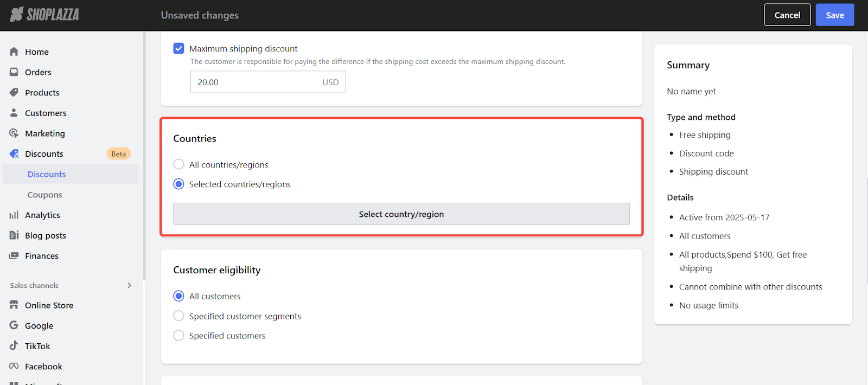Click the sidebar vertical scrollbar
868x385 pixels.
(x=144, y=156)
